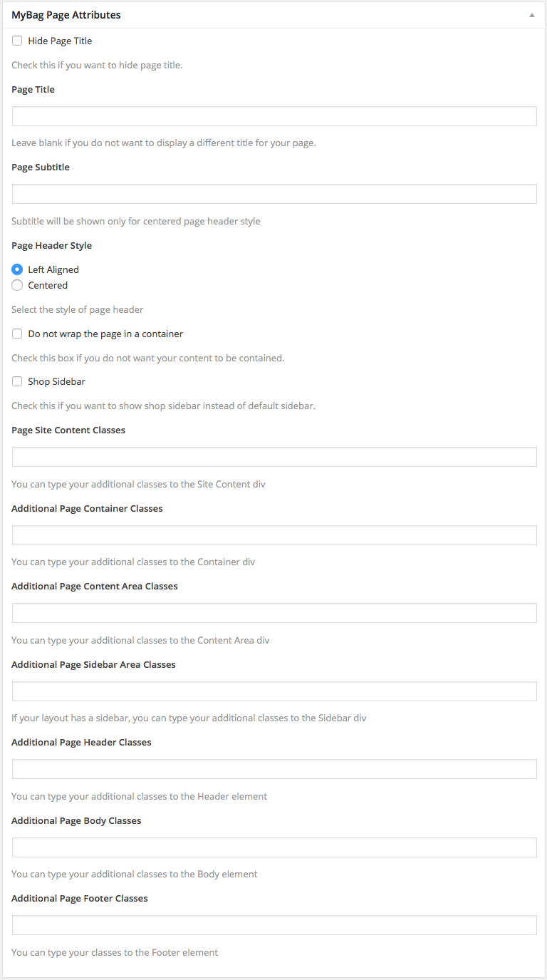Tick the Shop Sidebar checkbox

tap(17, 381)
